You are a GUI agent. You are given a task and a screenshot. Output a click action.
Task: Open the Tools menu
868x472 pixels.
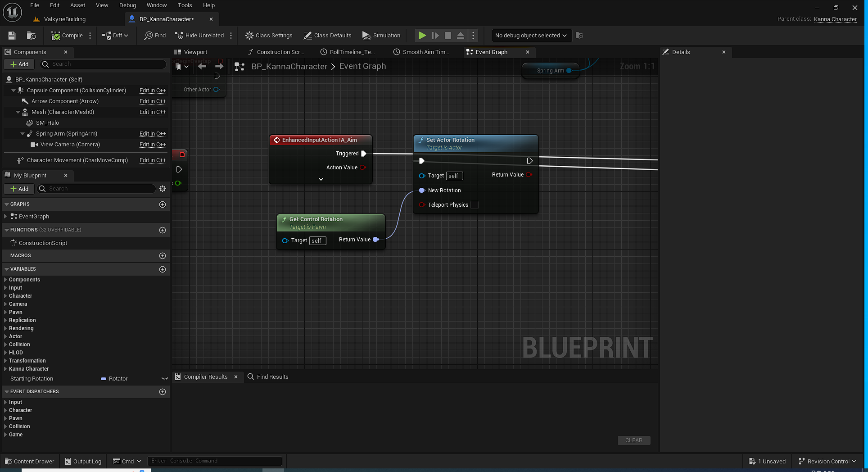[185, 5]
